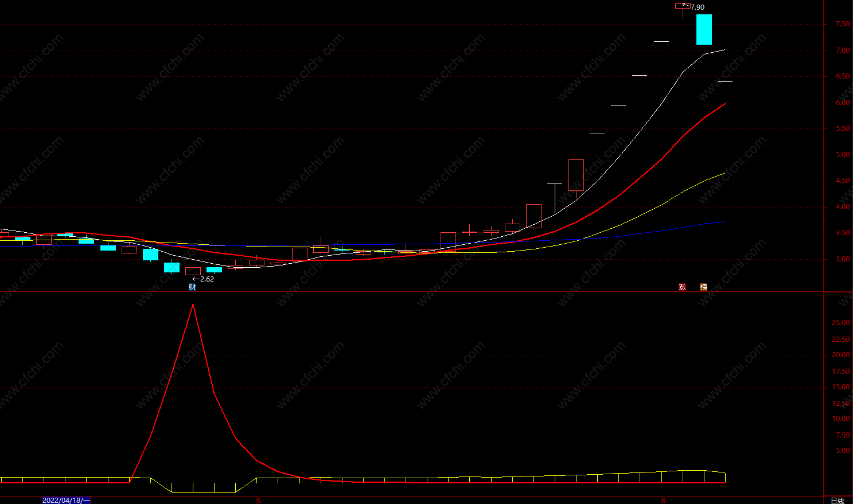Click the 25.00 indicator axis label
The height and width of the screenshot is (504, 853).
pos(841,323)
